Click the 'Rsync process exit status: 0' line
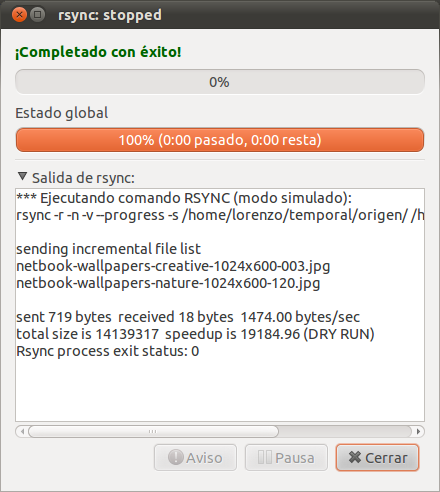 108,351
